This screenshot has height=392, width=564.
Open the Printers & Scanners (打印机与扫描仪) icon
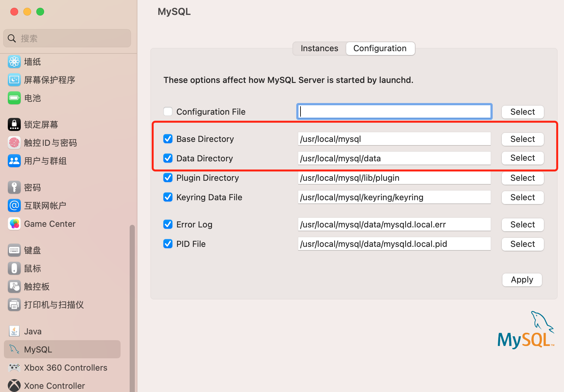pyautogui.click(x=14, y=305)
